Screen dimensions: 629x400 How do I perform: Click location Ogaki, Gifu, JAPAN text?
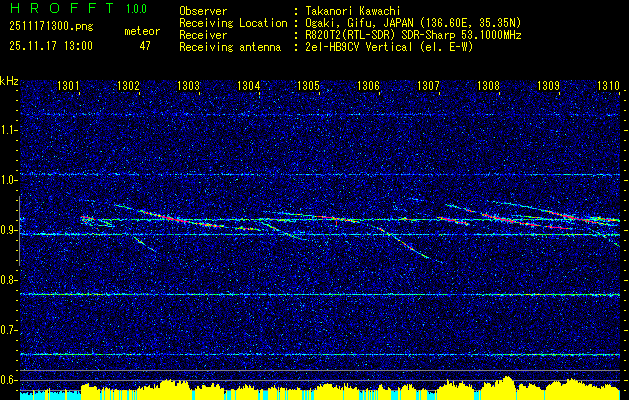pyautogui.click(x=413, y=23)
